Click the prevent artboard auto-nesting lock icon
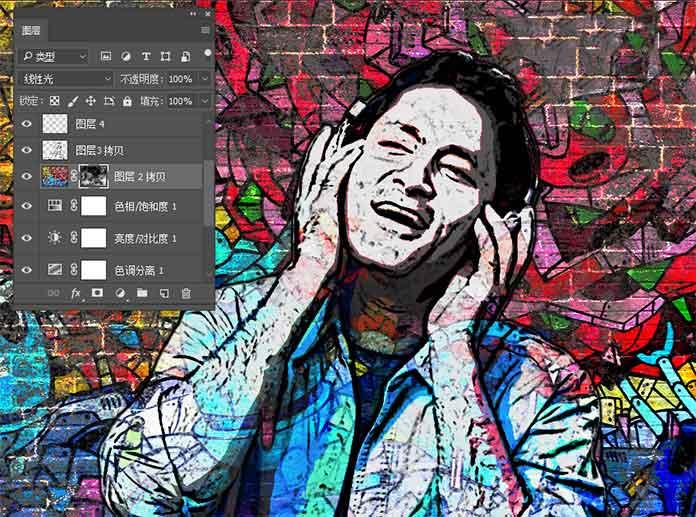The image size is (696, 517). pos(109,101)
